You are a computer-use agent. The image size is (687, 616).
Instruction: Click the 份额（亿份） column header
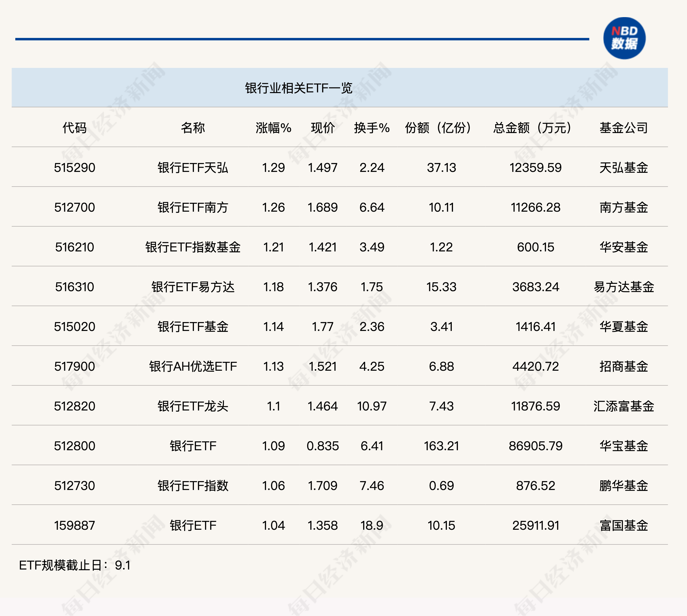pyautogui.click(x=438, y=128)
